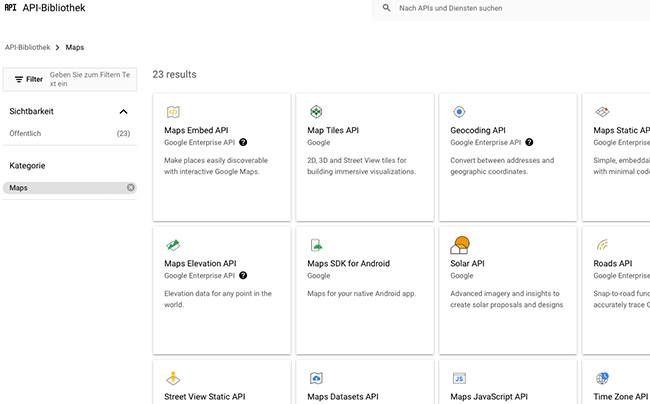Open the Maps JavaScript API title
The width and height of the screenshot is (650, 404).
click(x=489, y=397)
